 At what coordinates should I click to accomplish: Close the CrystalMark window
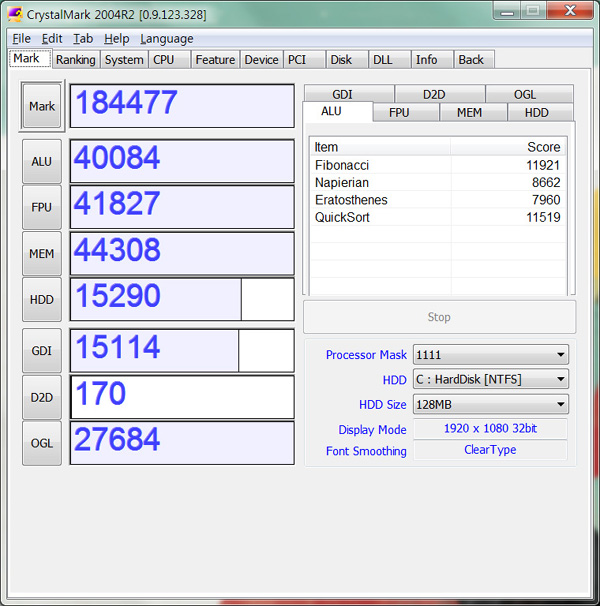click(570, 11)
